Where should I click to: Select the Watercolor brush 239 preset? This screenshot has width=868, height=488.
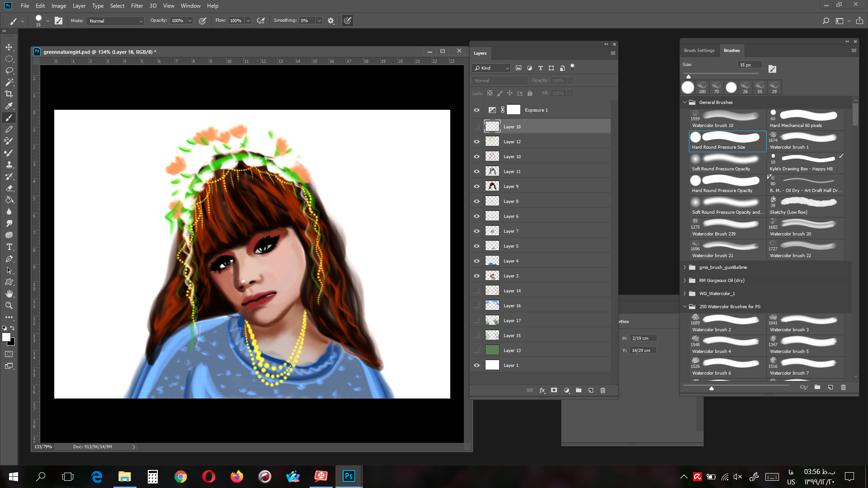pos(727,228)
